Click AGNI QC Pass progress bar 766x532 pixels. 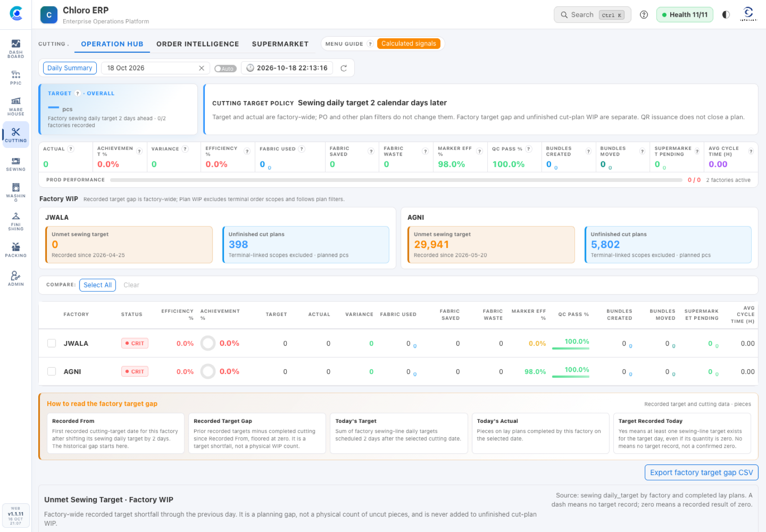(x=571, y=376)
